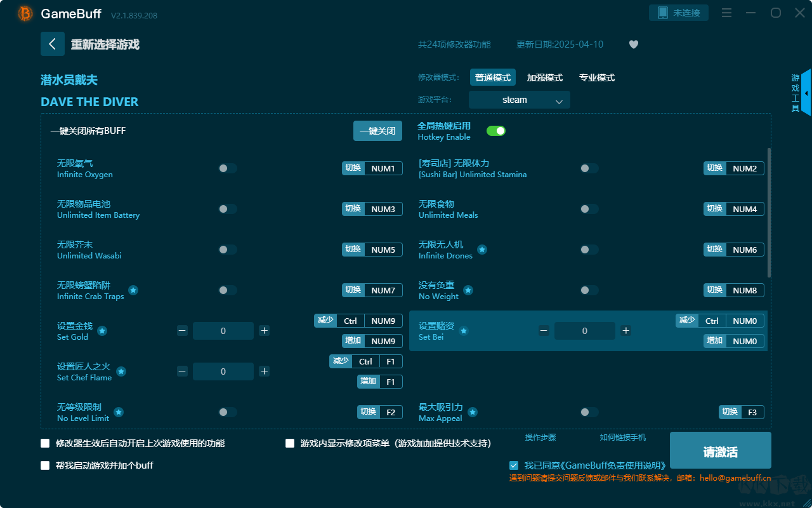Open the 如何链接手机 link
Viewport: 812px width, 508px height.
(x=623, y=438)
